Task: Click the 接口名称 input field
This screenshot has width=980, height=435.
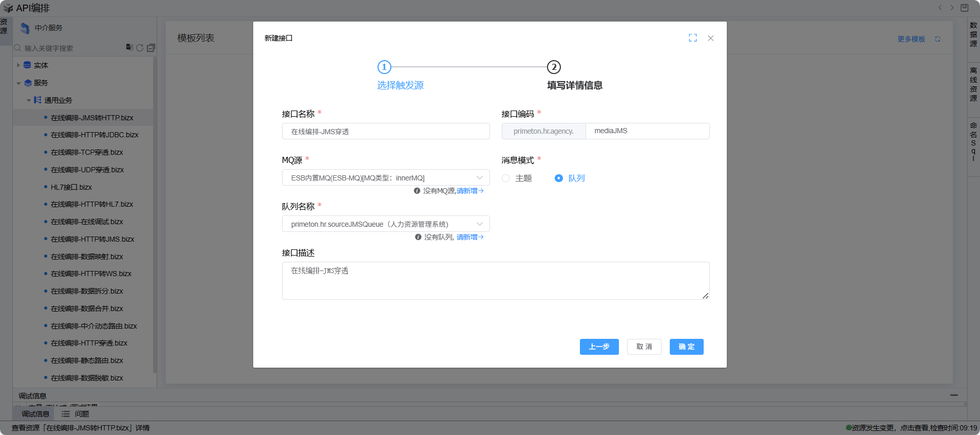Action: click(385, 132)
